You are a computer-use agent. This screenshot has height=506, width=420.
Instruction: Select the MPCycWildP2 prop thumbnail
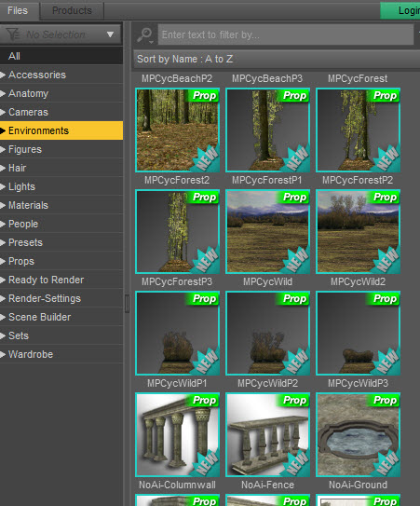(x=268, y=334)
